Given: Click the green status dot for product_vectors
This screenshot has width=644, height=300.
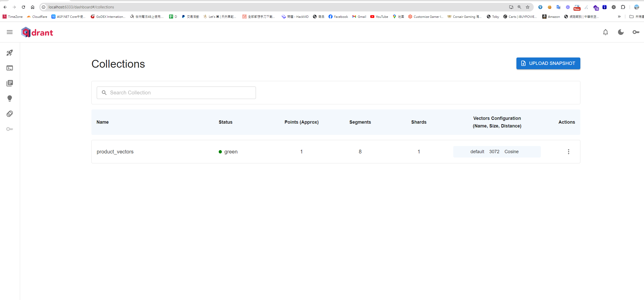Looking at the screenshot, I should pyautogui.click(x=220, y=152).
